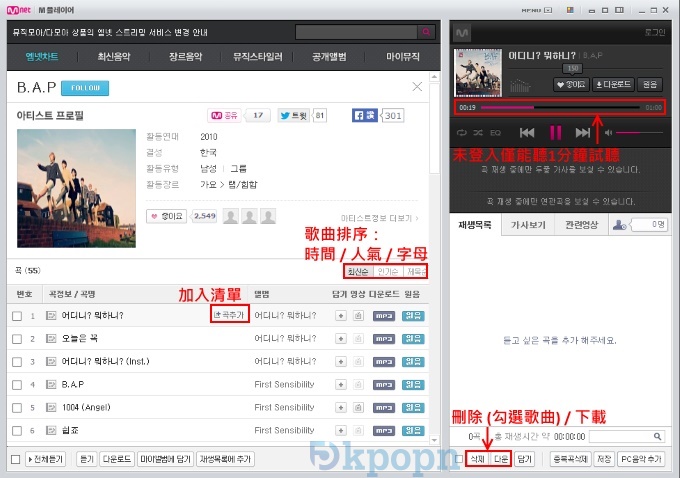This screenshot has width=680, height=478.
Task: Toggle shuffle mode icon
Action: (x=478, y=133)
